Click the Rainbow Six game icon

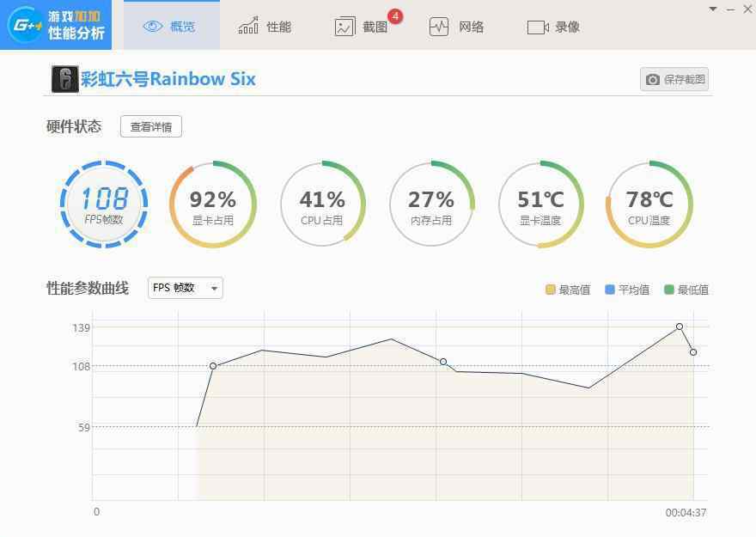(64, 79)
